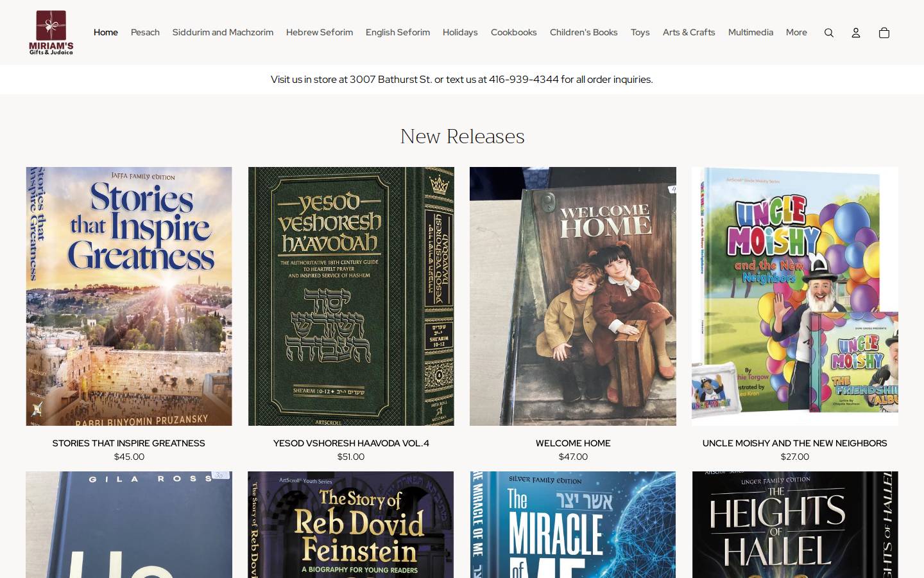Open English Seforim menu
The image size is (924, 578).
tap(398, 32)
